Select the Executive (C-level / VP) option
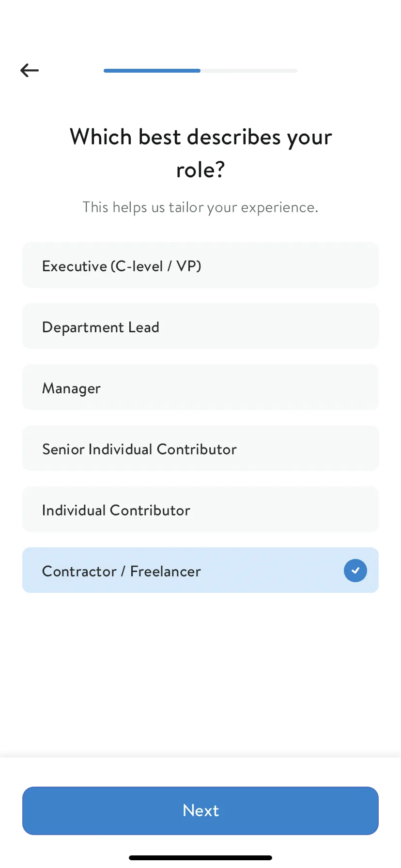 [200, 265]
